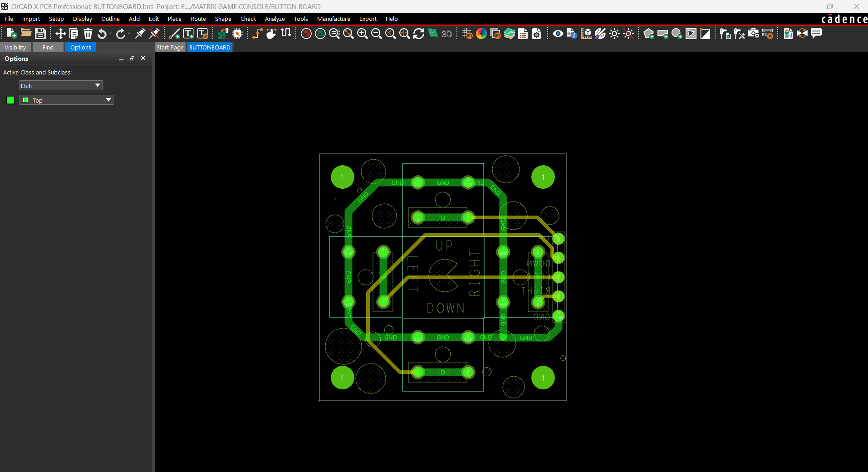Image resolution: width=868 pixels, height=472 pixels.
Task: Select the Dehighlight tool
Action: [x=629, y=33]
